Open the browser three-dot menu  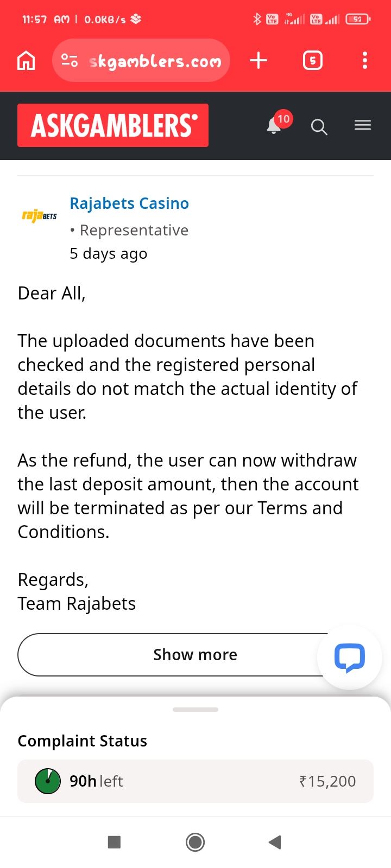(x=365, y=60)
